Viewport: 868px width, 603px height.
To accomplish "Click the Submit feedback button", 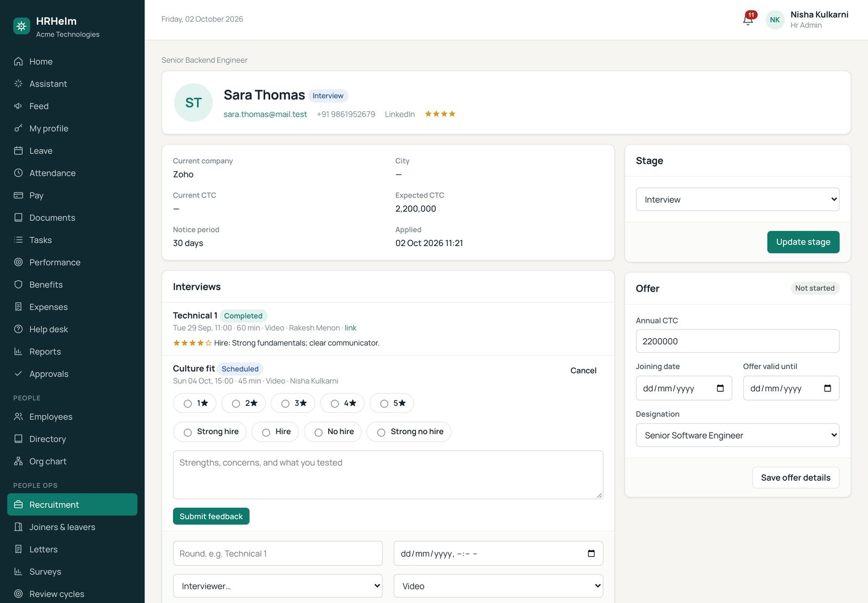I will 211,516.
